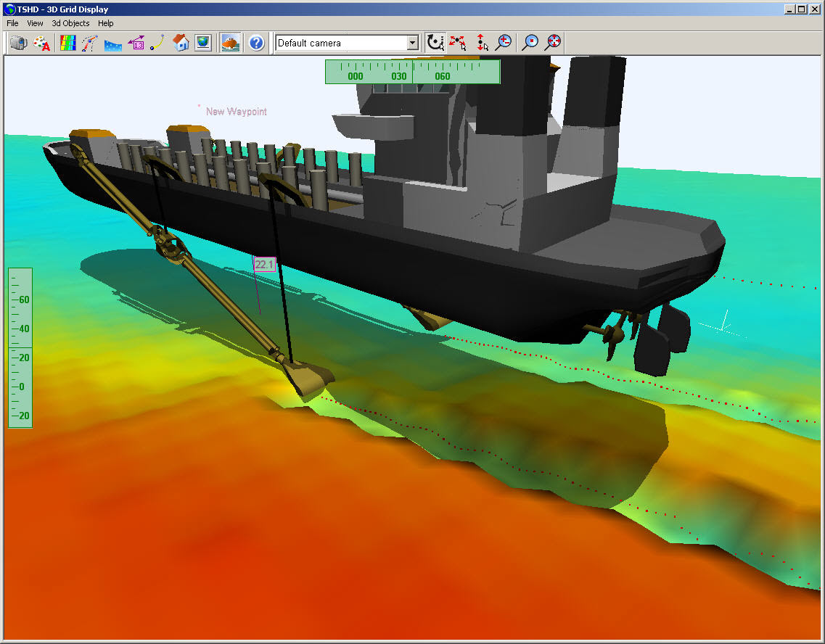Select the measurement 1.3 dimension tool
The image size is (825, 644).
point(136,43)
